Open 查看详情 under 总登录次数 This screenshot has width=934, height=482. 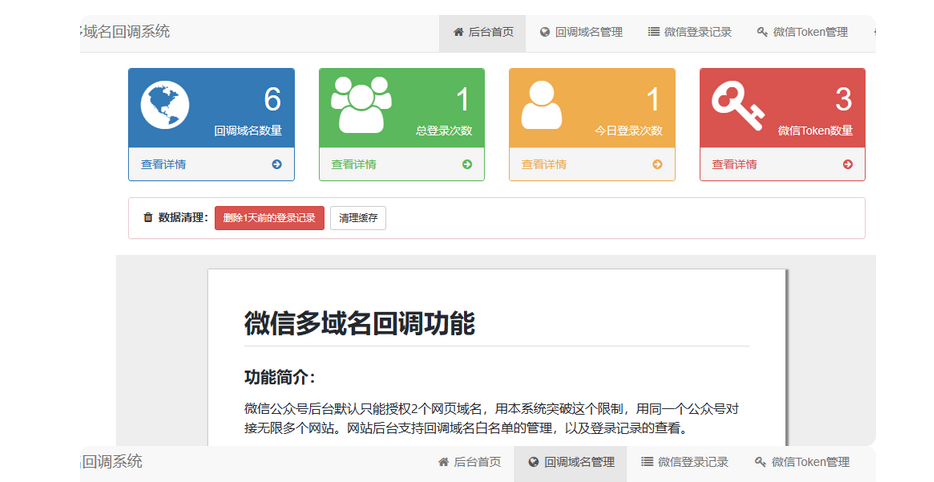354,164
